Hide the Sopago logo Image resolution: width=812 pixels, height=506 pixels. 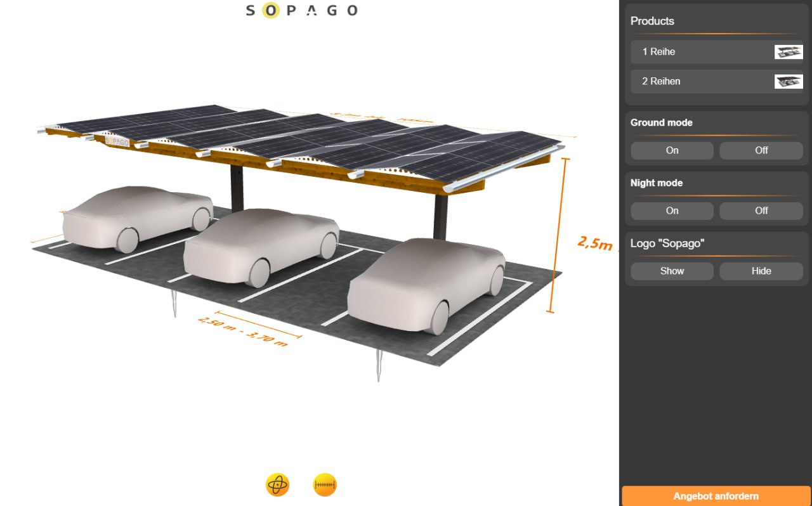[x=761, y=271]
